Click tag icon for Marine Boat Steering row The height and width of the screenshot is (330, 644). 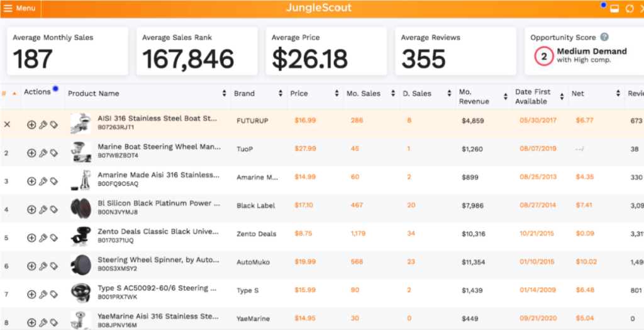pos(54,153)
